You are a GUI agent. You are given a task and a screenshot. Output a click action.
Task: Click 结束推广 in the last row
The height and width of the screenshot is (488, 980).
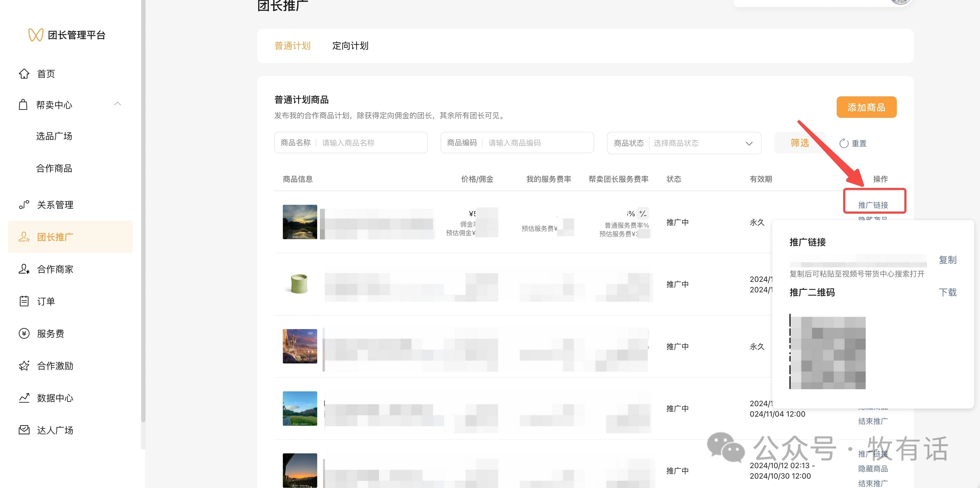tap(873, 483)
